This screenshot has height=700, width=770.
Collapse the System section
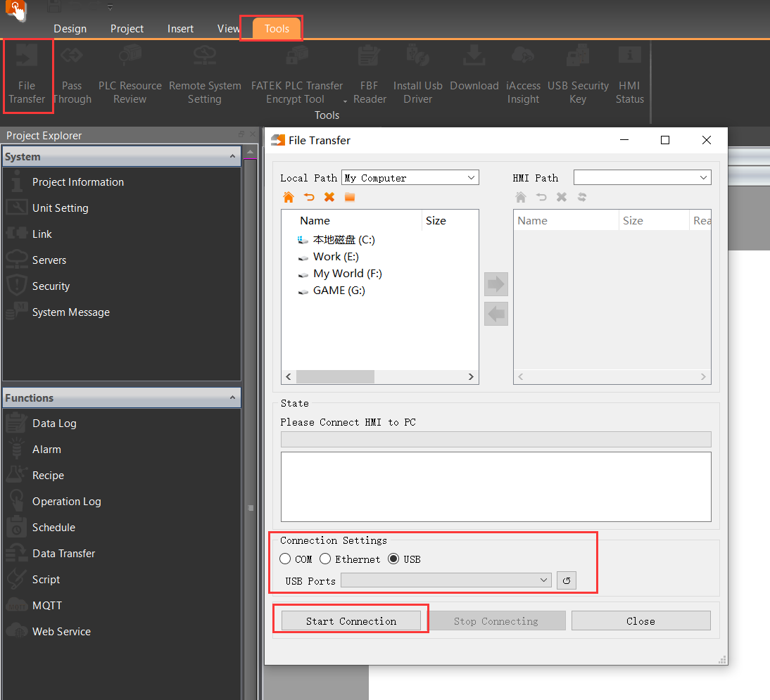point(232,157)
